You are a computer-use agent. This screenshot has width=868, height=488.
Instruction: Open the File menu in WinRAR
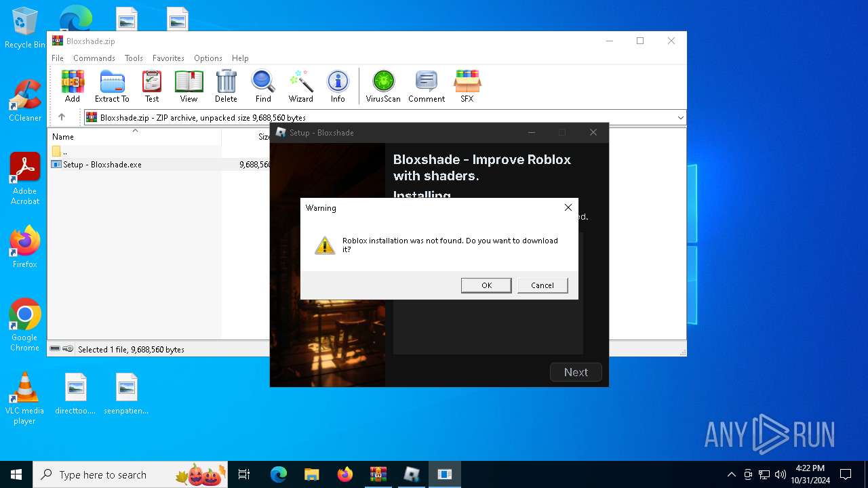pyautogui.click(x=58, y=58)
